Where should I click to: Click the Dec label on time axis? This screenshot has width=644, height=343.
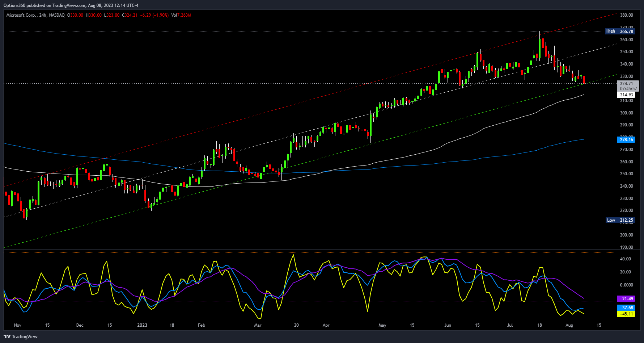click(x=80, y=325)
